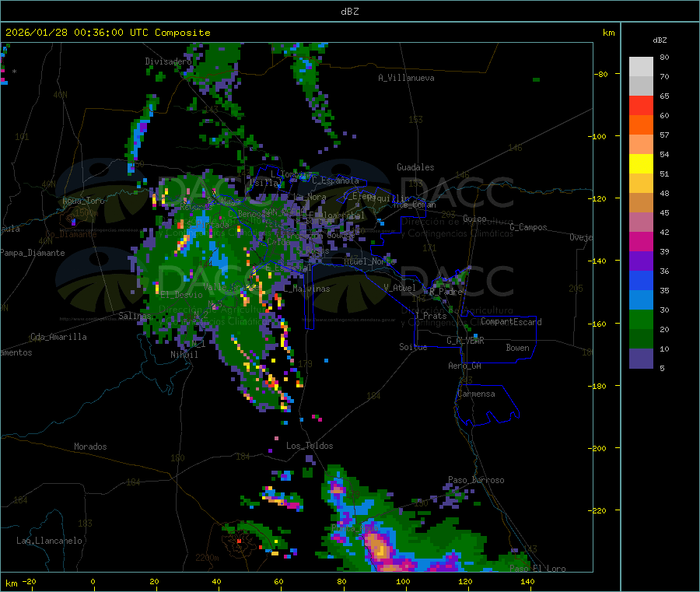Click the R_Padre location label
The width and height of the screenshot is (700, 592).
pyautogui.click(x=446, y=292)
